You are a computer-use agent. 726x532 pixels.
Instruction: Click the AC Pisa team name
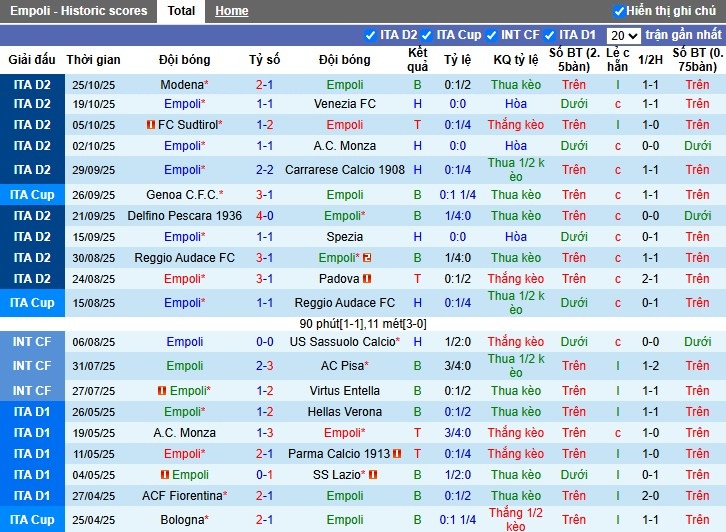342,366
